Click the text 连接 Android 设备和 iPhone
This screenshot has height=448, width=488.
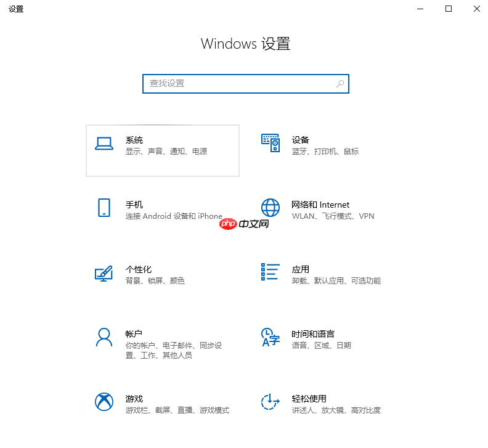[x=174, y=216]
